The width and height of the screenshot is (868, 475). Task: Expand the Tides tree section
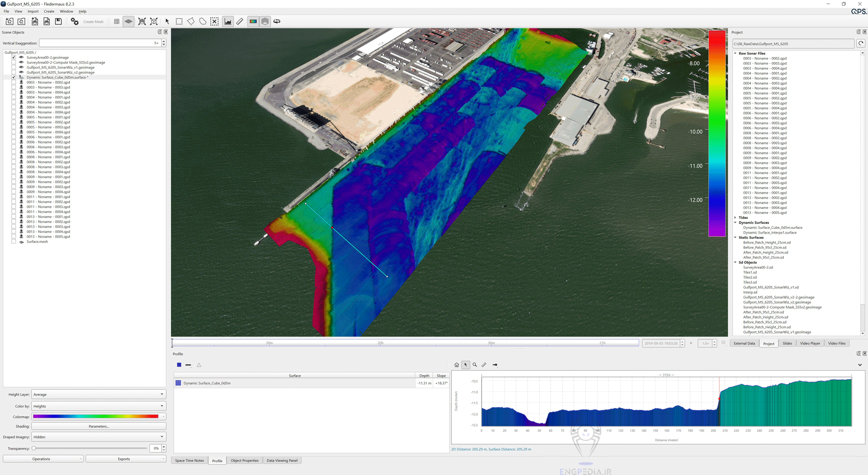(735, 218)
